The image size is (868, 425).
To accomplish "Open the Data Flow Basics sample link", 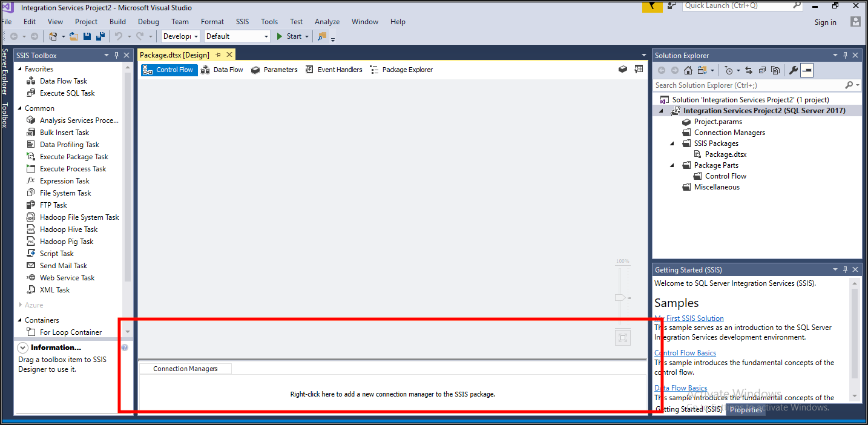I will [681, 388].
